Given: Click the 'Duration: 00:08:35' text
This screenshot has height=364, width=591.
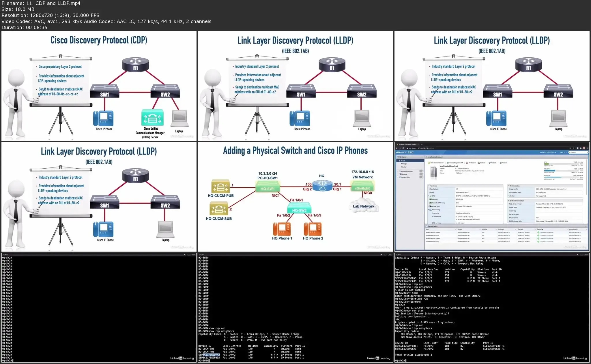Looking at the screenshot, I should [x=25, y=27].
